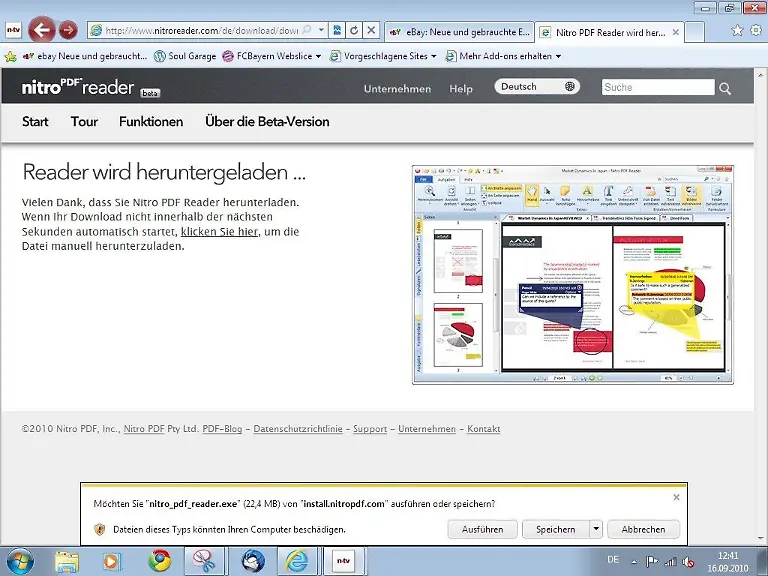Click the stop loading X icon
768x576 pixels.
pyautogui.click(x=371, y=31)
